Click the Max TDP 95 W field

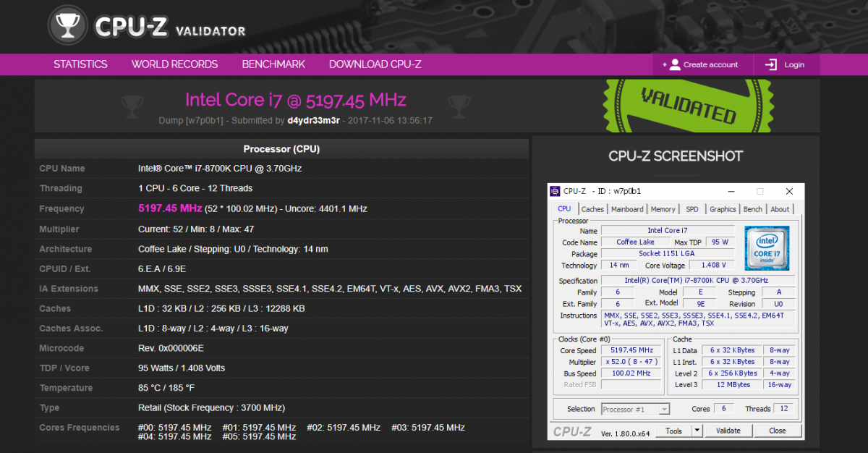click(x=720, y=242)
